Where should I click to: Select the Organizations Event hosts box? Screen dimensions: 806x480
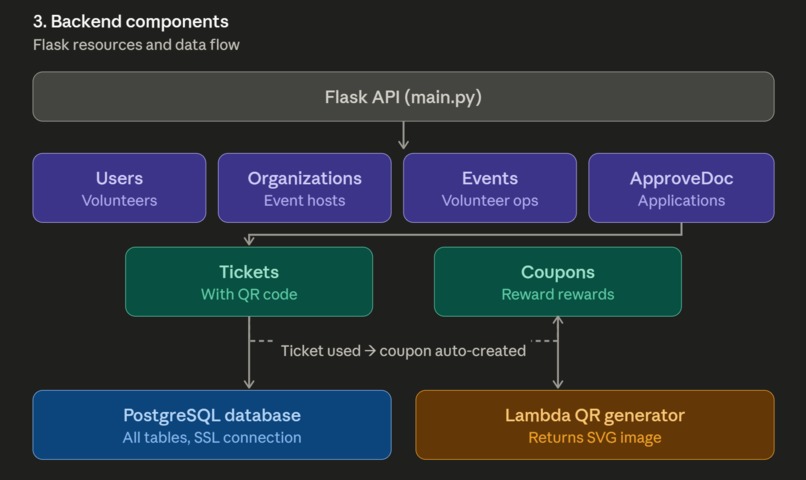(x=304, y=188)
